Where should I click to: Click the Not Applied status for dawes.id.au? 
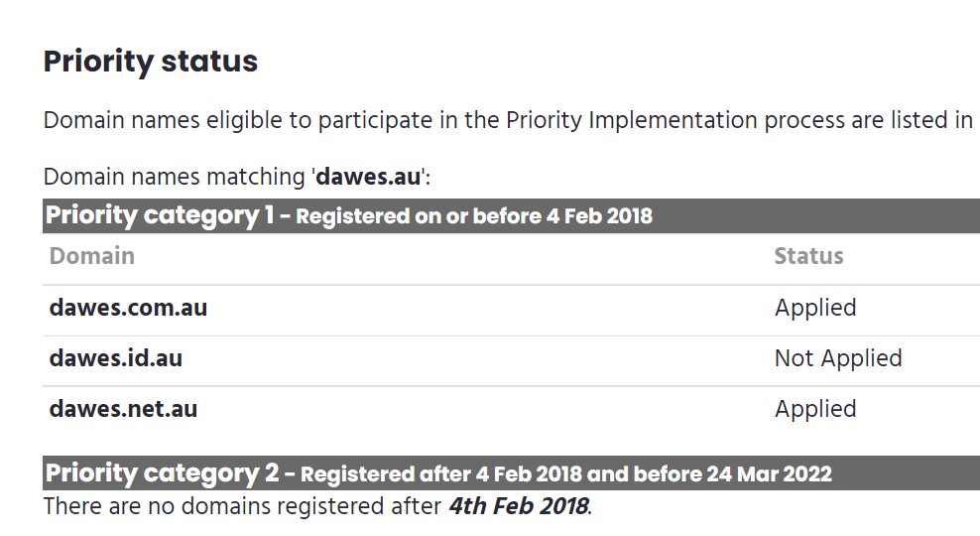pyautogui.click(x=838, y=358)
